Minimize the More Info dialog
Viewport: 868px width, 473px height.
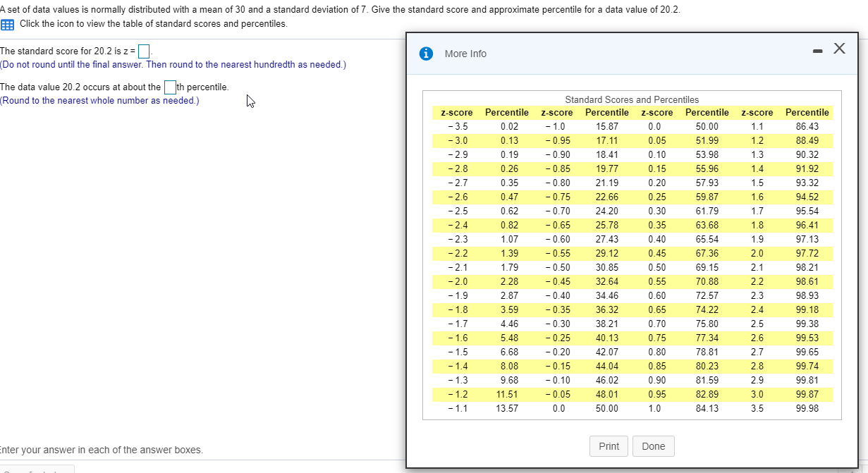click(817, 49)
